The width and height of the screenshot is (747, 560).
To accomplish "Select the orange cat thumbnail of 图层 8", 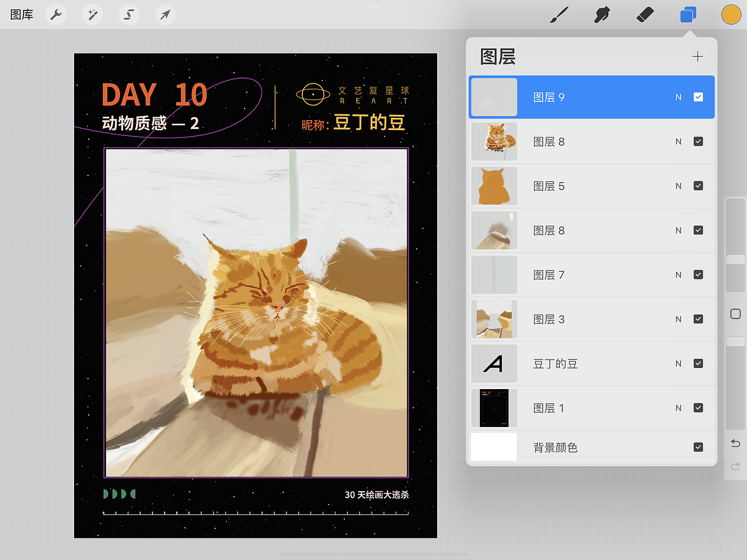I will (494, 141).
